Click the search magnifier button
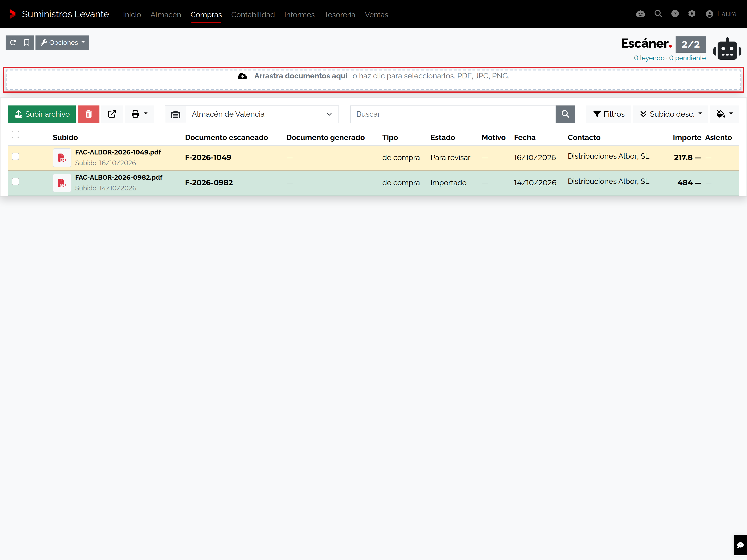Screen dimensions: 747x560 pyautogui.click(x=565, y=114)
